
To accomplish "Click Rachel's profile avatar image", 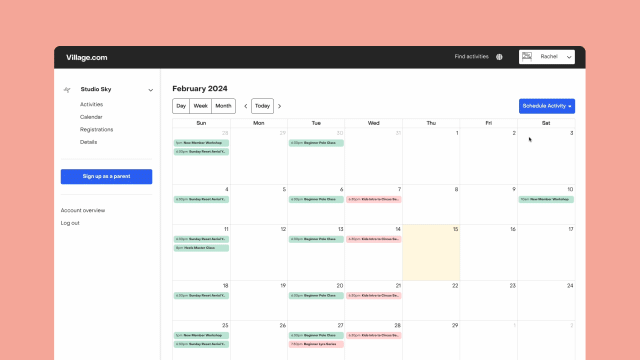I will (527, 57).
